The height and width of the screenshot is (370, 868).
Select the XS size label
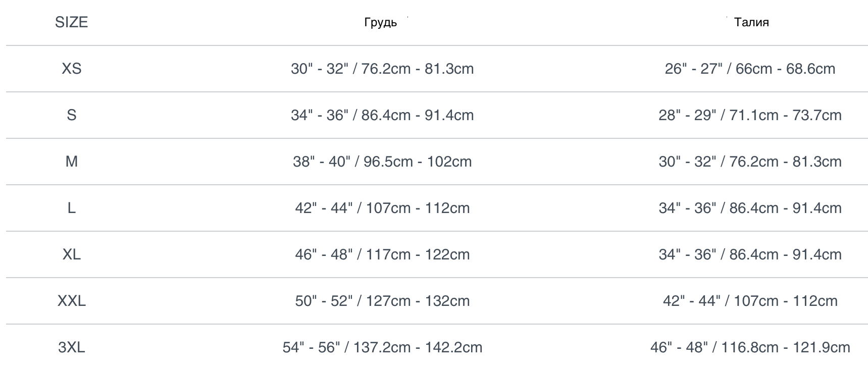click(x=71, y=69)
